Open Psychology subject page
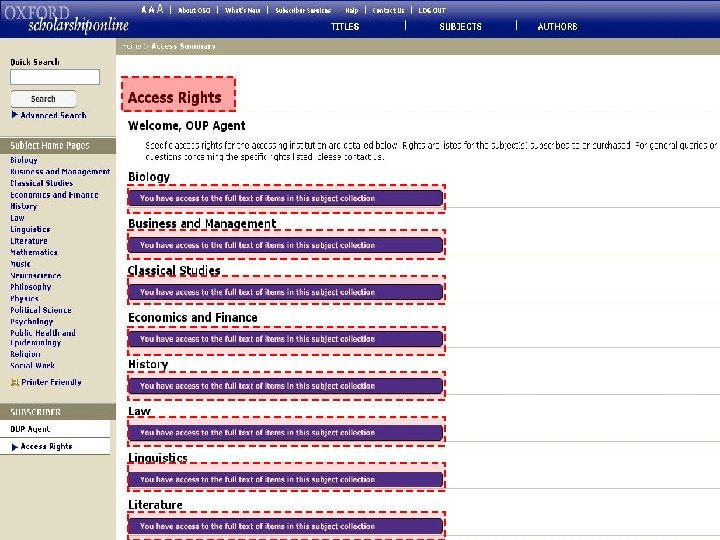This screenshot has height=540, width=720. pos(32,321)
